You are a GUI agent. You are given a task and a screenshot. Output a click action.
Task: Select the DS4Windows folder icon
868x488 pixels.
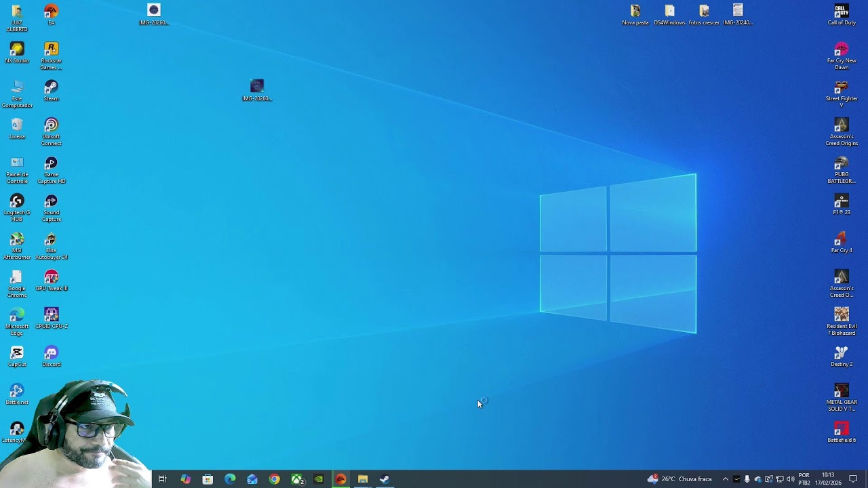point(669,15)
